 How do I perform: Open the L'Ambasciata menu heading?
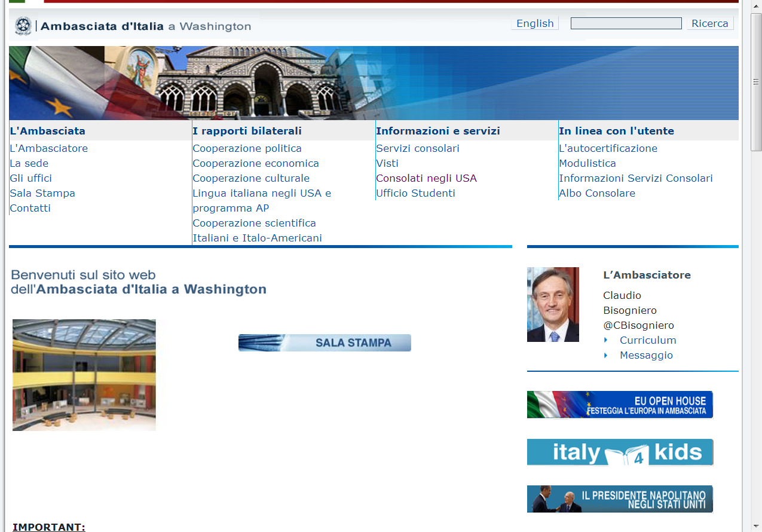pyautogui.click(x=47, y=131)
